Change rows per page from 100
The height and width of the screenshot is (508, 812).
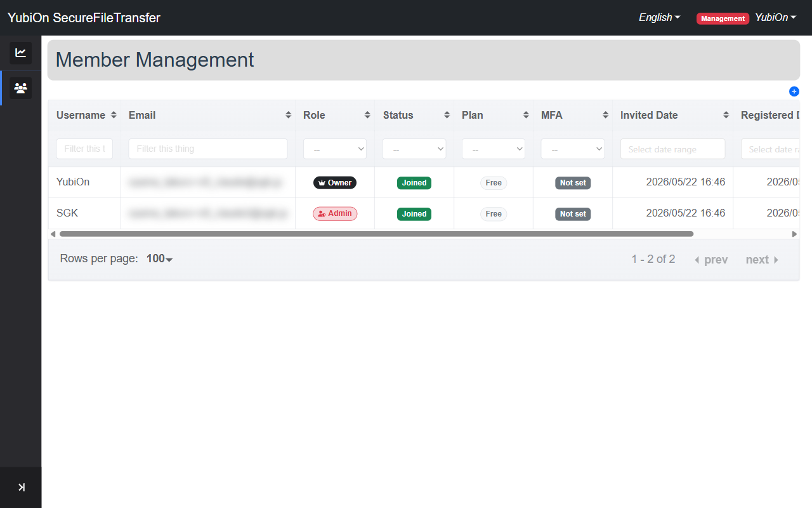coord(160,258)
